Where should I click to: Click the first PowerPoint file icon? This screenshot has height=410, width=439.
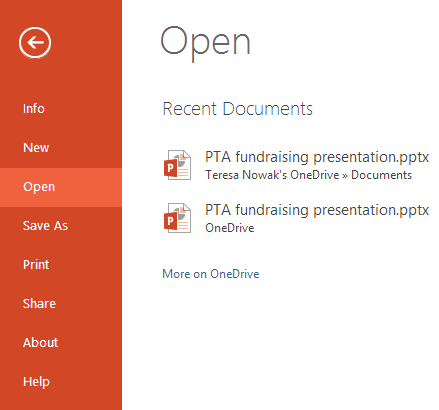pyautogui.click(x=177, y=165)
